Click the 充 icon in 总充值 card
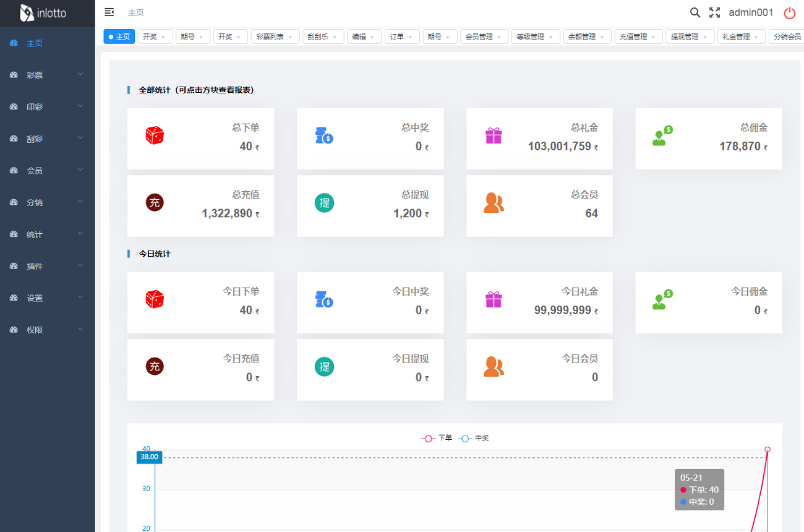The height and width of the screenshot is (532, 804). pos(155,202)
